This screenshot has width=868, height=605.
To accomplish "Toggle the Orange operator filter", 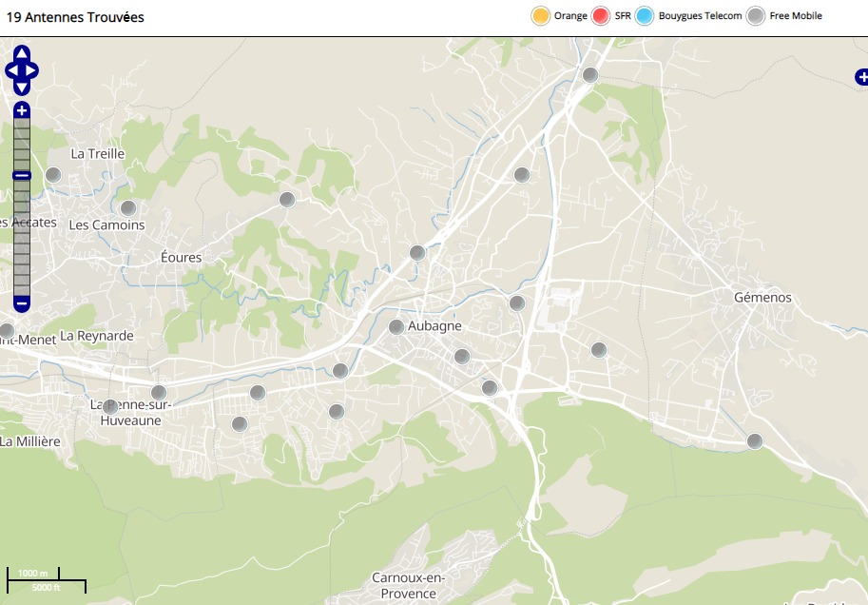I will [x=541, y=16].
